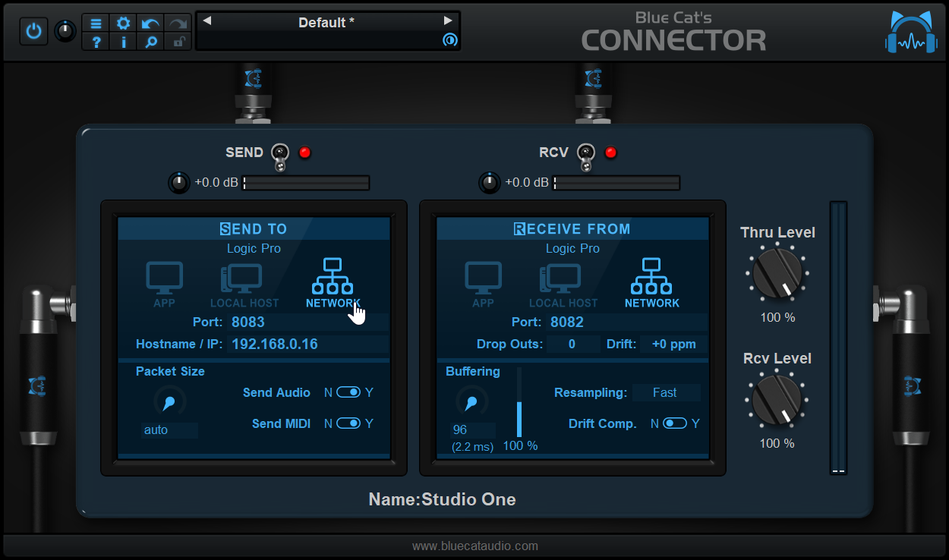Screen dimensions: 949x560
Task: Click the RECEIVE FROM panel header
Action: point(572,228)
